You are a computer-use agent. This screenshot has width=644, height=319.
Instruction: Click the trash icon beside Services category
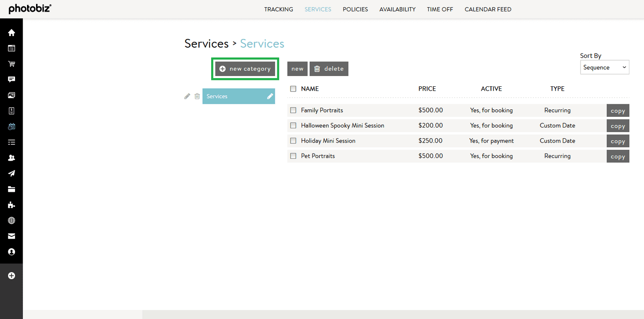(197, 96)
